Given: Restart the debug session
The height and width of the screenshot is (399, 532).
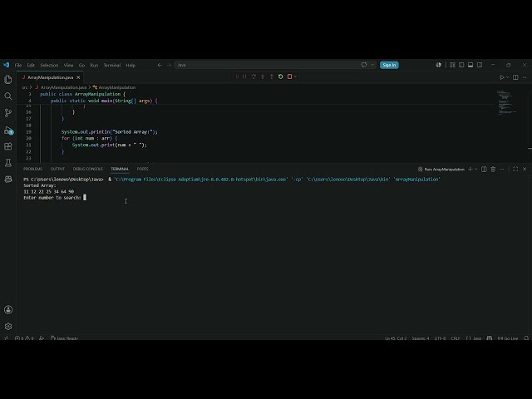Looking at the screenshot, I should pos(281,76).
